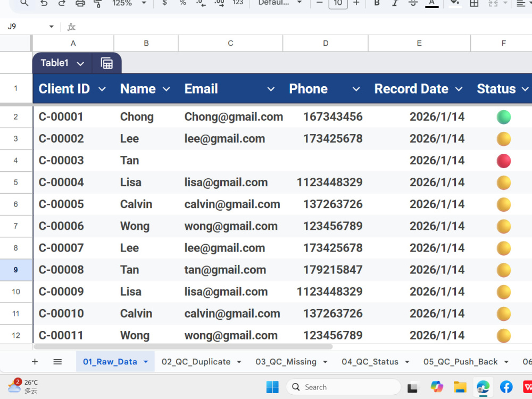The width and height of the screenshot is (532, 399).
Task: Open 04_QC_Status tab menu arrow
Action: pyautogui.click(x=407, y=362)
